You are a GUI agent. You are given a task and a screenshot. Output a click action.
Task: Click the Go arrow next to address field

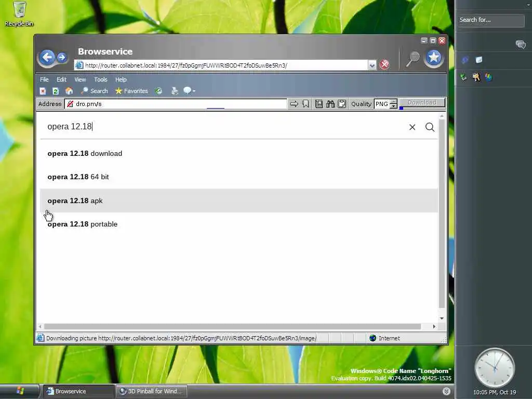(294, 104)
